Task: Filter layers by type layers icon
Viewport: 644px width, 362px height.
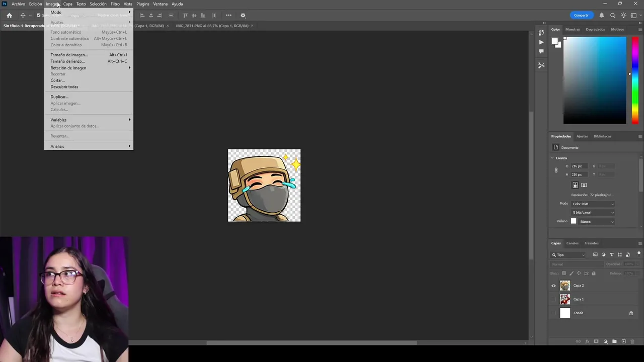Action: point(612,255)
